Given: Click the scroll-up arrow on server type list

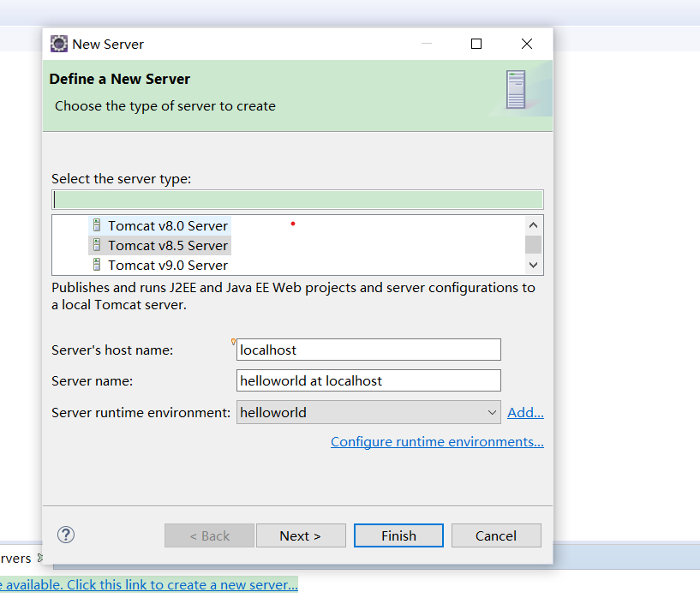Looking at the screenshot, I should [x=533, y=224].
